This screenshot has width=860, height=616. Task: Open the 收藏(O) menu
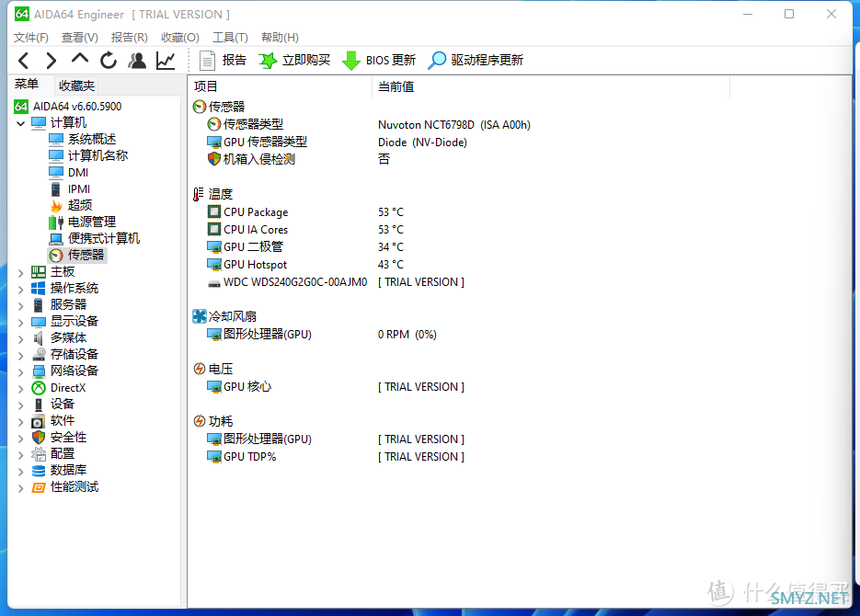click(180, 38)
